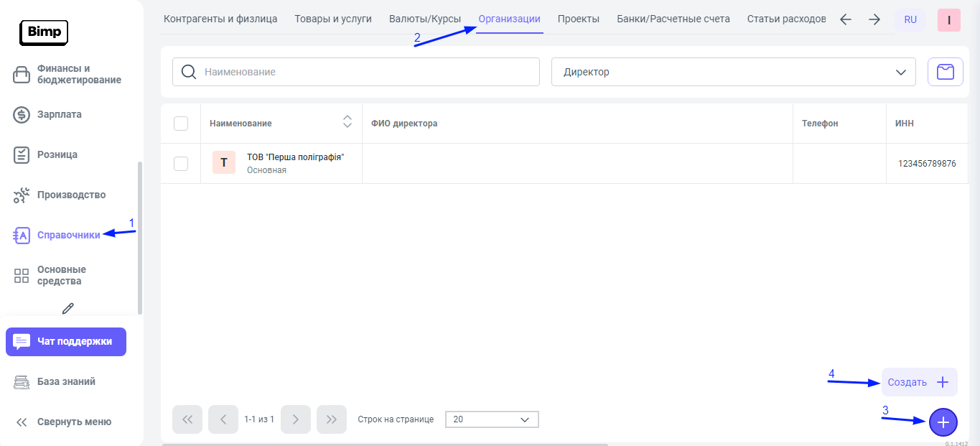980x446 pixels.
Task: Jump to first page with double-left arrows
Action: (x=187, y=419)
